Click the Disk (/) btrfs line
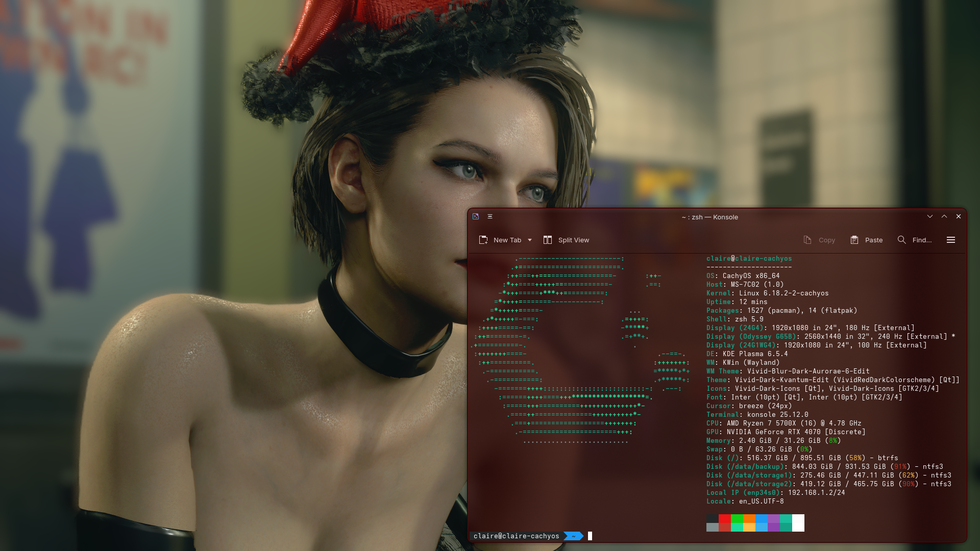980x551 pixels. [802, 458]
